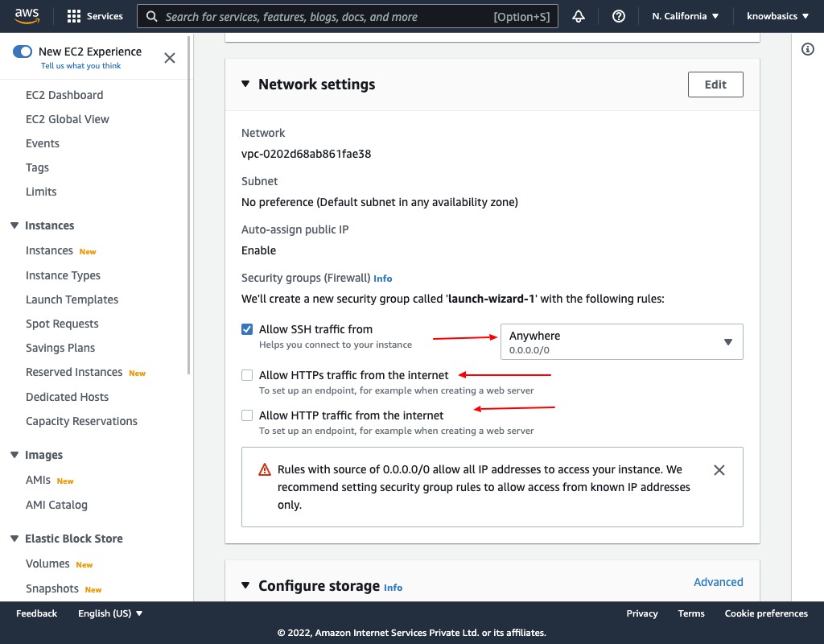Open the Terms link

pyautogui.click(x=691, y=613)
